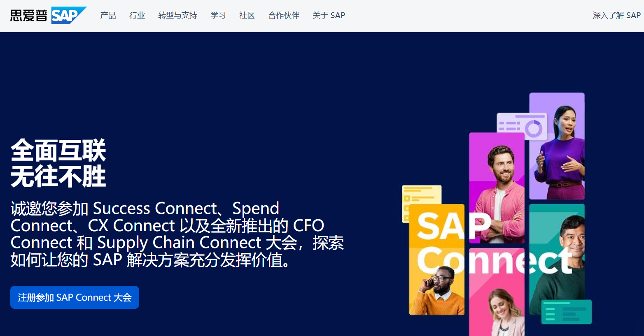Click the donut chart card icon
This screenshot has width=644, height=336.
522,126
